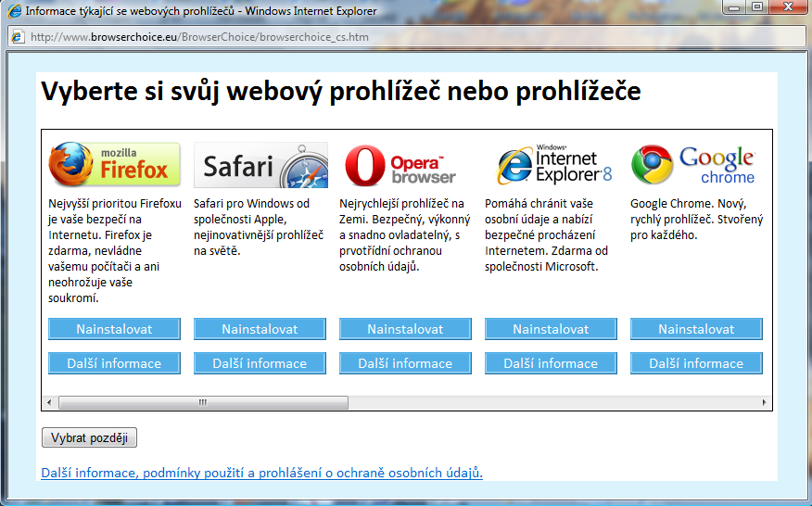Click the scrollbar left arrow

[49, 402]
